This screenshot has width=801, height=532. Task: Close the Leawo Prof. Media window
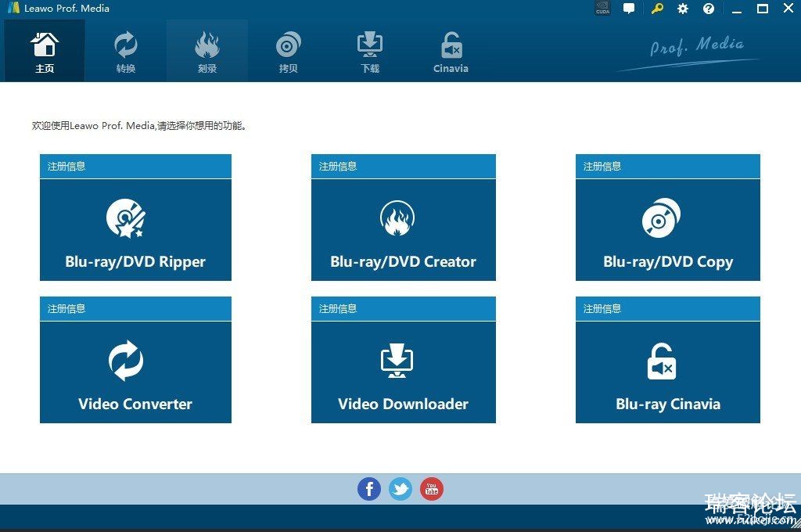(x=788, y=8)
